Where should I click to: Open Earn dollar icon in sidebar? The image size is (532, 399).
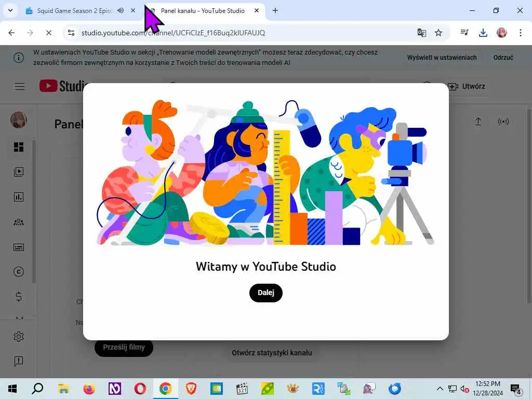point(19,297)
